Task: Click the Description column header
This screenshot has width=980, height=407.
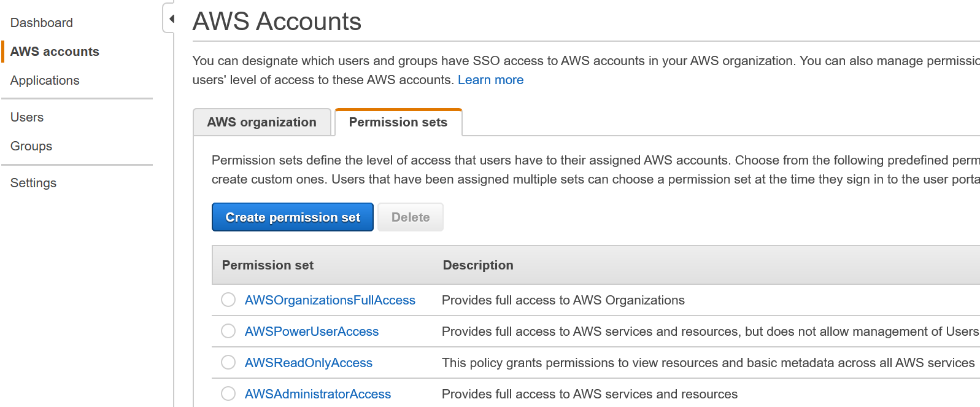Action: (478, 265)
